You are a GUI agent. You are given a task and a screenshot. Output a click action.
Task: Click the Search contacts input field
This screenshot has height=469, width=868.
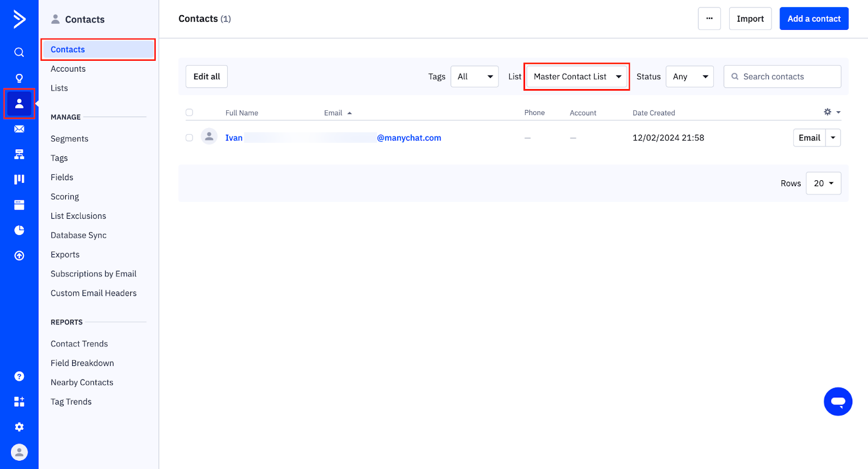[x=787, y=77]
